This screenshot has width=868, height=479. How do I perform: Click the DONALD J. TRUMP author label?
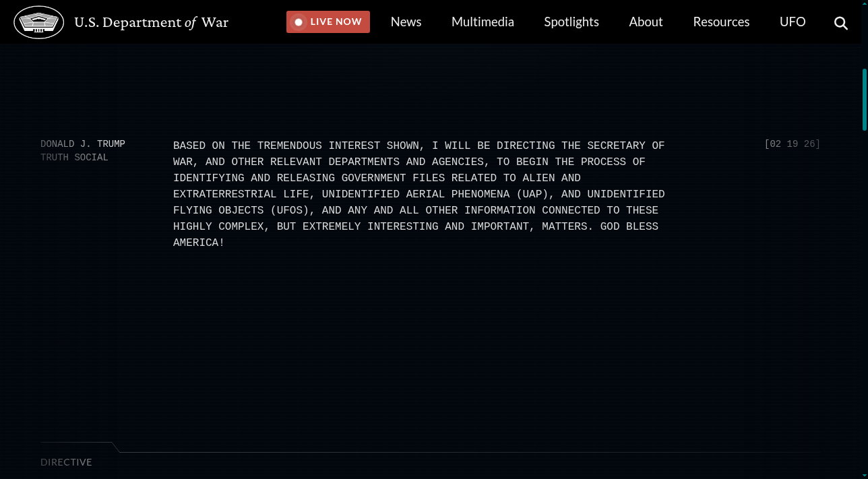pos(83,144)
